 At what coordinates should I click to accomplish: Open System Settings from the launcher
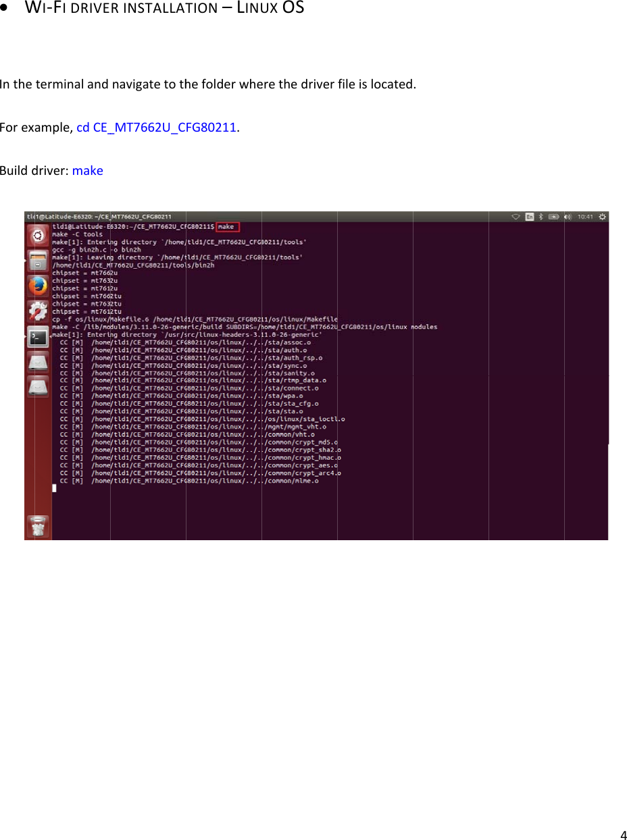[38, 311]
